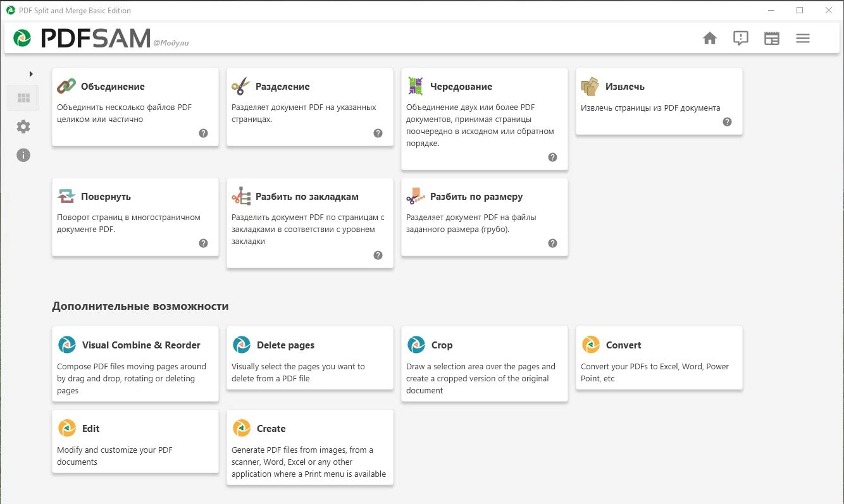Select the Разбить по размеру title
This screenshot has width=844, height=504.
[x=476, y=197]
